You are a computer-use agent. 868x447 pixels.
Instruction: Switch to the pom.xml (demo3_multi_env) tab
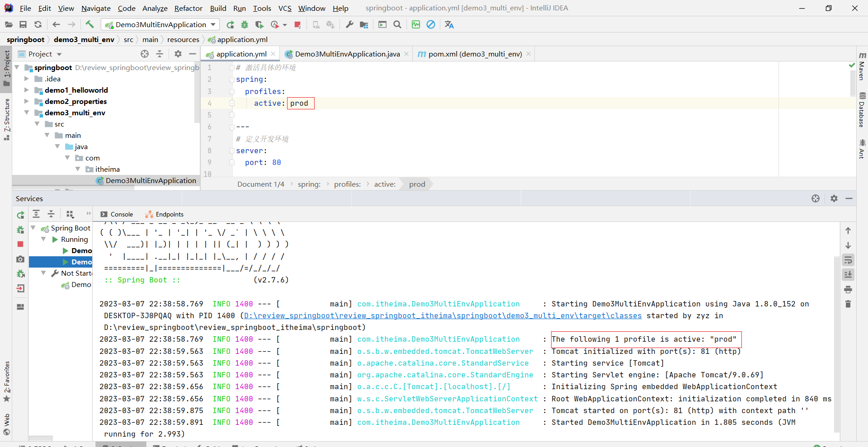coord(475,54)
